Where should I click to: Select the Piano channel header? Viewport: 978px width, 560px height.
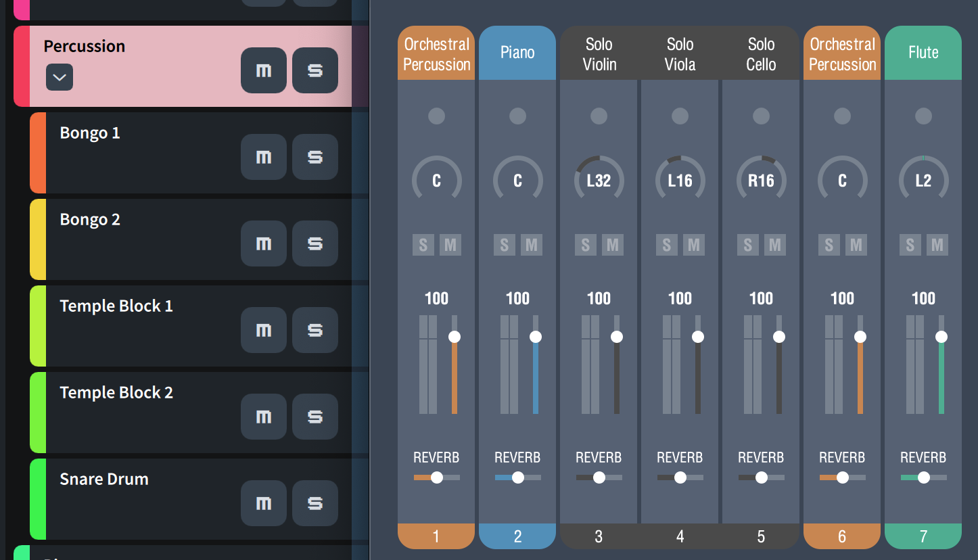click(x=517, y=53)
